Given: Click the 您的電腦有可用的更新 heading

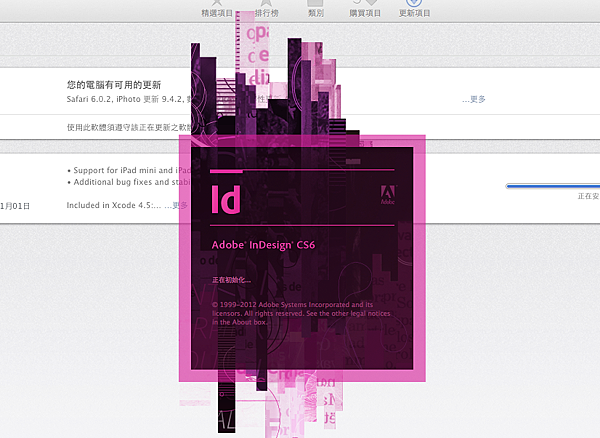Looking at the screenshot, I should 114,85.
